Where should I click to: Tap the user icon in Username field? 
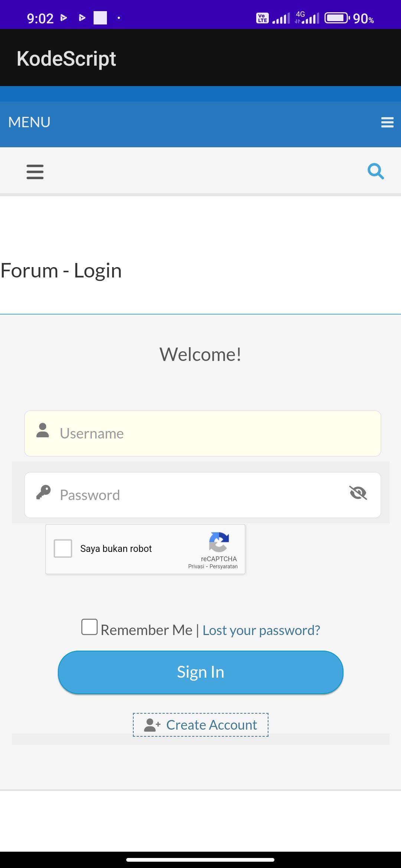(x=43, y=430)
